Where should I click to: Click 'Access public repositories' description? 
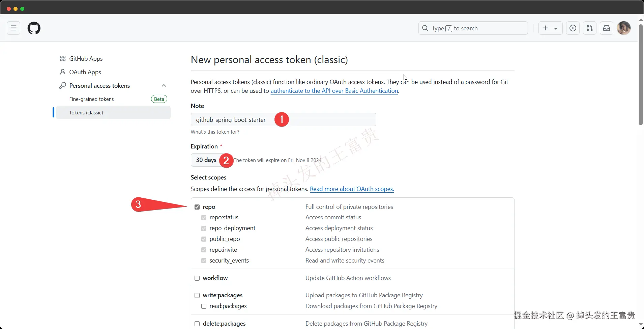(x=339, y=239)
